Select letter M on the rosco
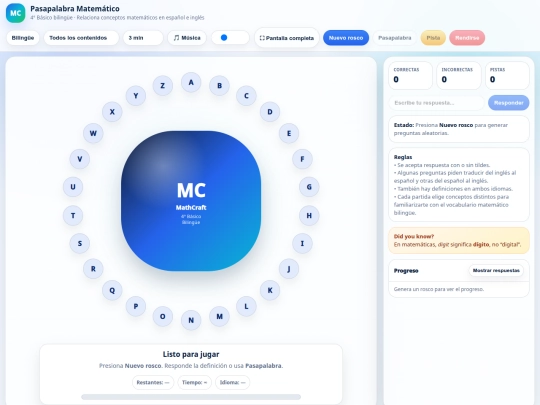The image size is (540, 405). point(219,316)
